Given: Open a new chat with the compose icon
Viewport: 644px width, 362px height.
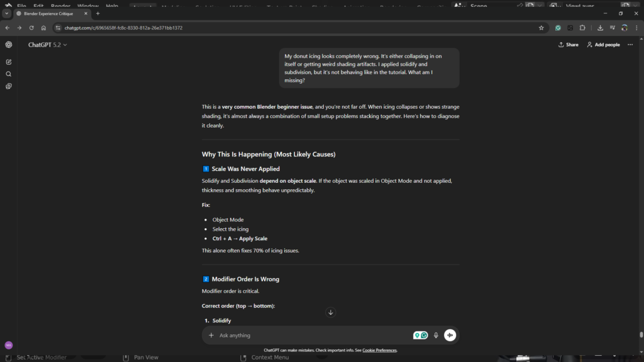Looking at the screenshot, I should 8,61.
